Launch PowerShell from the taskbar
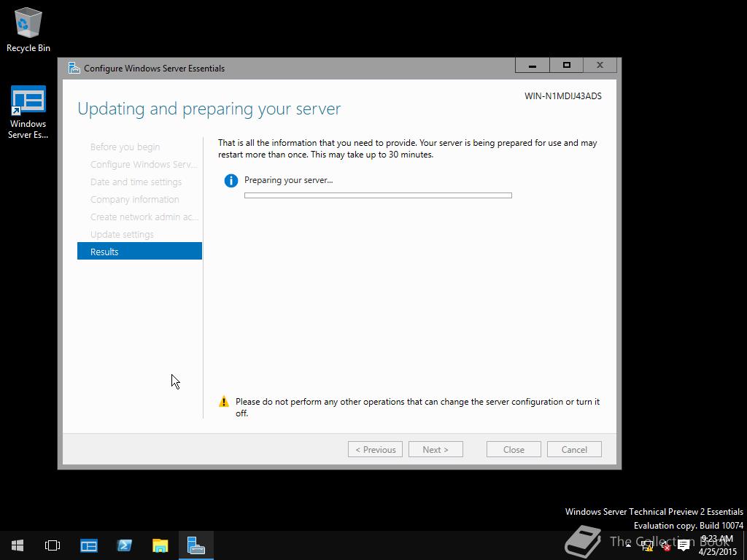 point(124,545)
